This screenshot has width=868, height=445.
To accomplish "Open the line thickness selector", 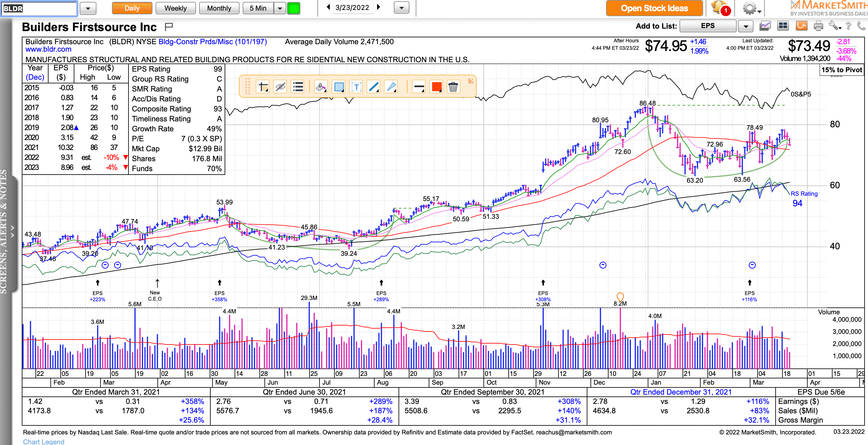I will click(419, 87).
